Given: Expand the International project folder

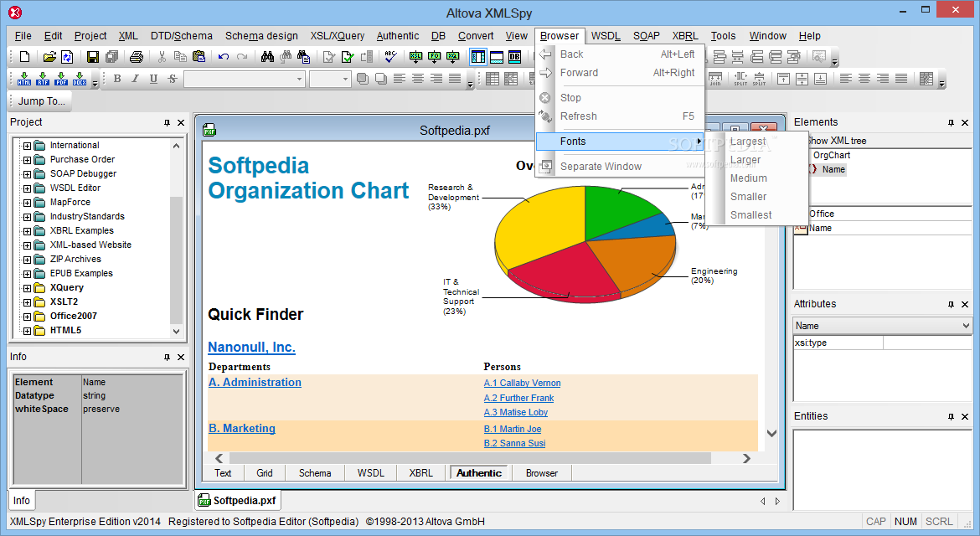Looking at the screenshot, I should click(27, 146).
